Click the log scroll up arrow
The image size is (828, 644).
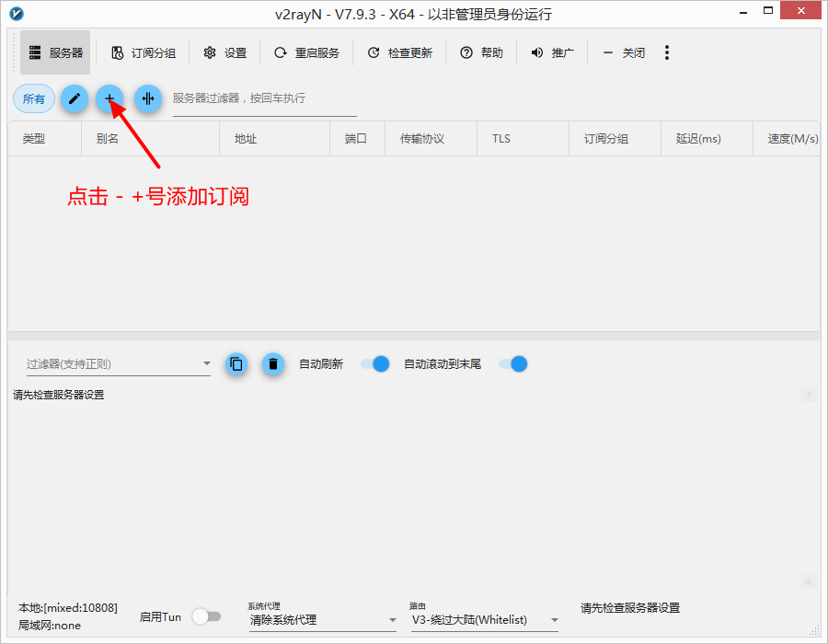809,395
